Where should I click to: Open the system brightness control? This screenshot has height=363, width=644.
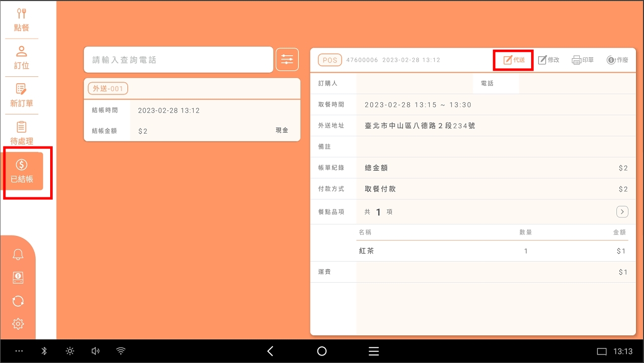[70, 351]
